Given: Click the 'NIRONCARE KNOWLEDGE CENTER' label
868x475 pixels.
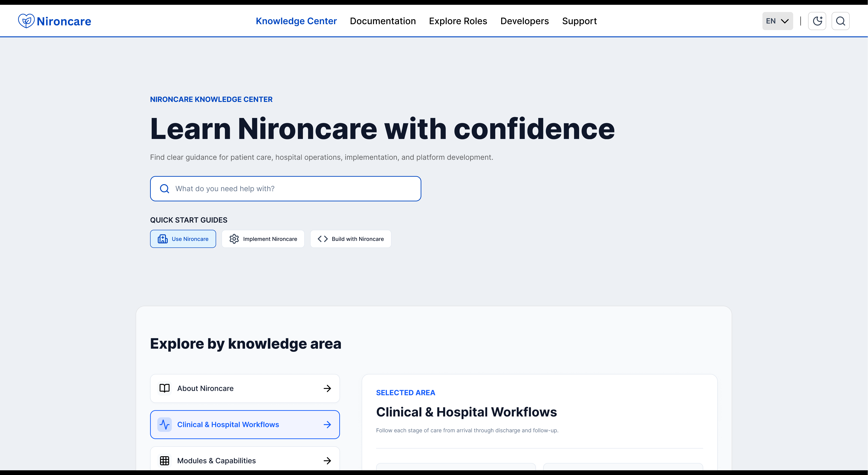Looking at the screenshot, I should [x=211, y=99].
